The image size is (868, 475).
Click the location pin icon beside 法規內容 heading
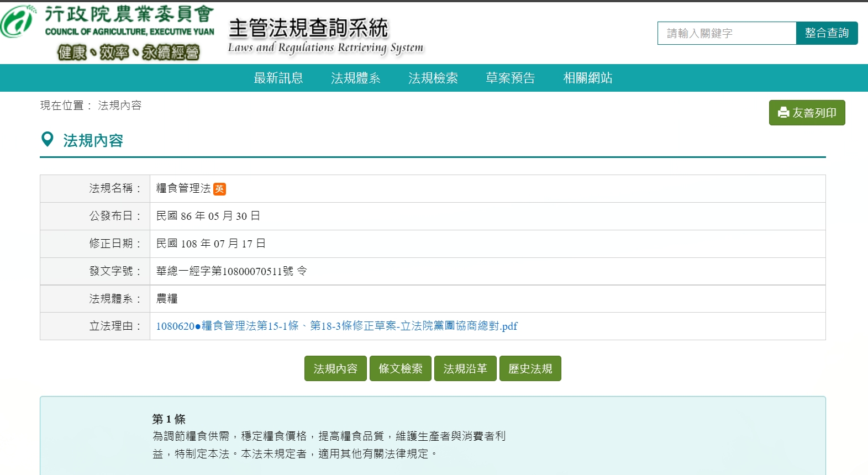point(48,140)
